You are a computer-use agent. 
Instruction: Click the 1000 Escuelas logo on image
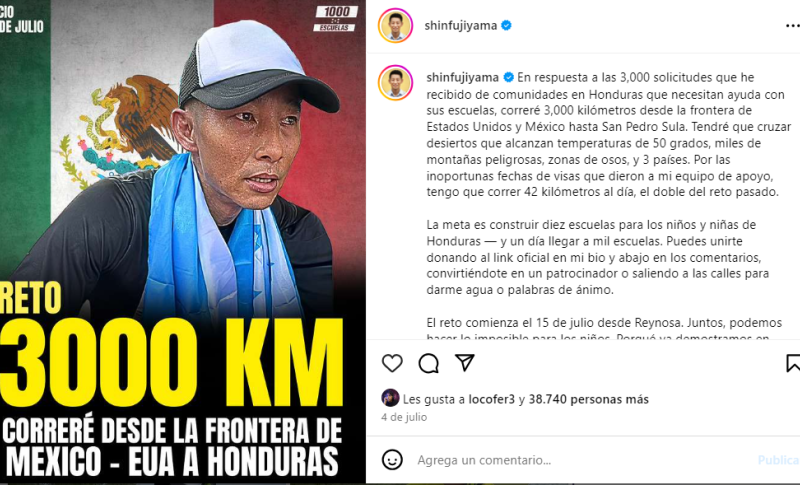335,18
